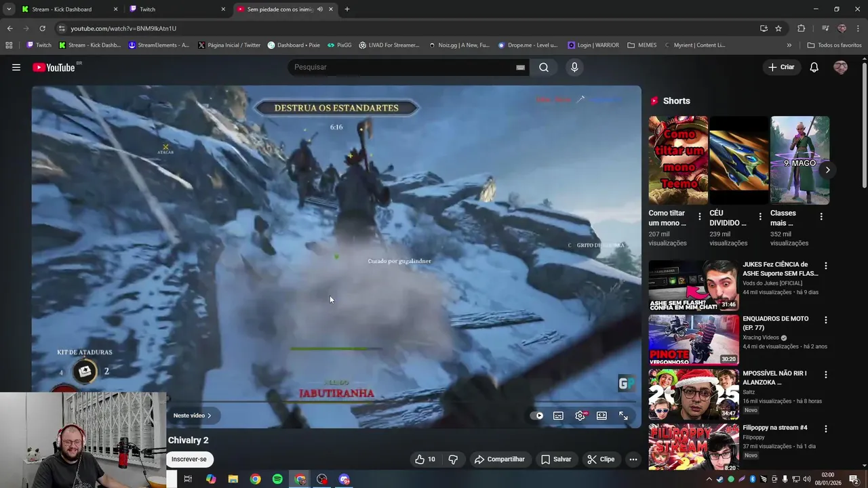
Task: Open the Windows notification center icon
Action: click(x=854, y=479)
